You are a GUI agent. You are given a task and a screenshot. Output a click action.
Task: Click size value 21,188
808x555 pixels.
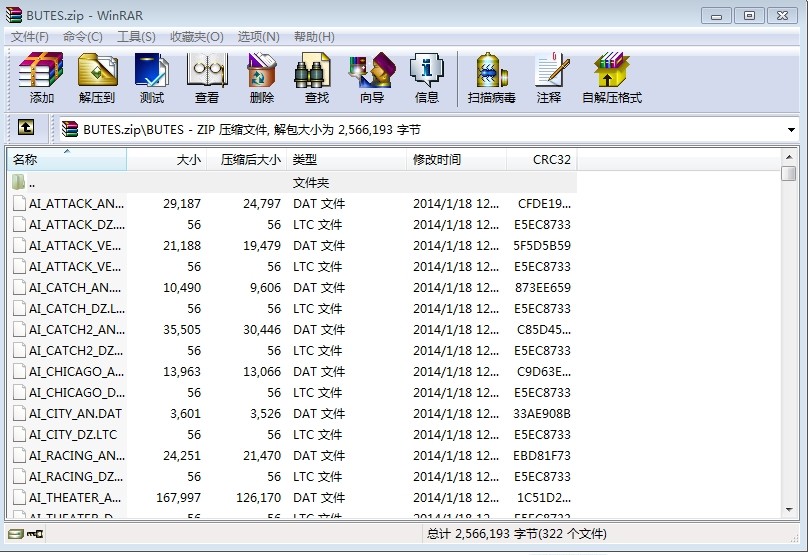[182, 246]
